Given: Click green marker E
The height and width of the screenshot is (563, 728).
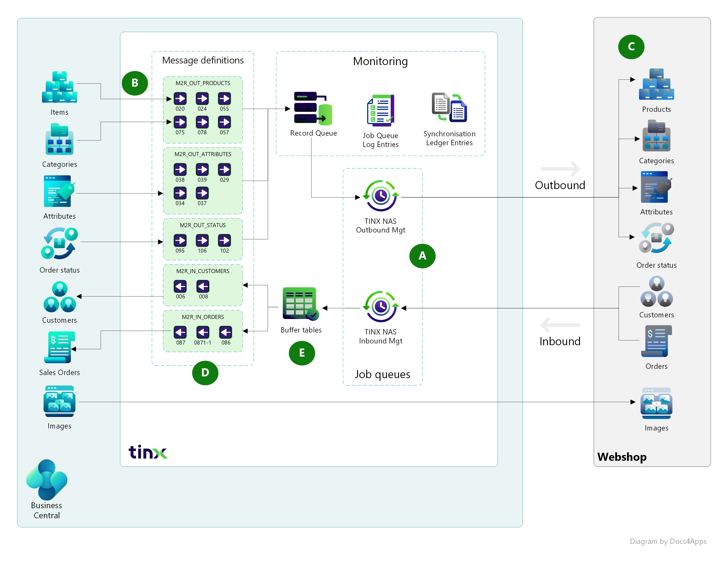Looking at the screenshot, I should pyautogui.click(x=302, y=353).
